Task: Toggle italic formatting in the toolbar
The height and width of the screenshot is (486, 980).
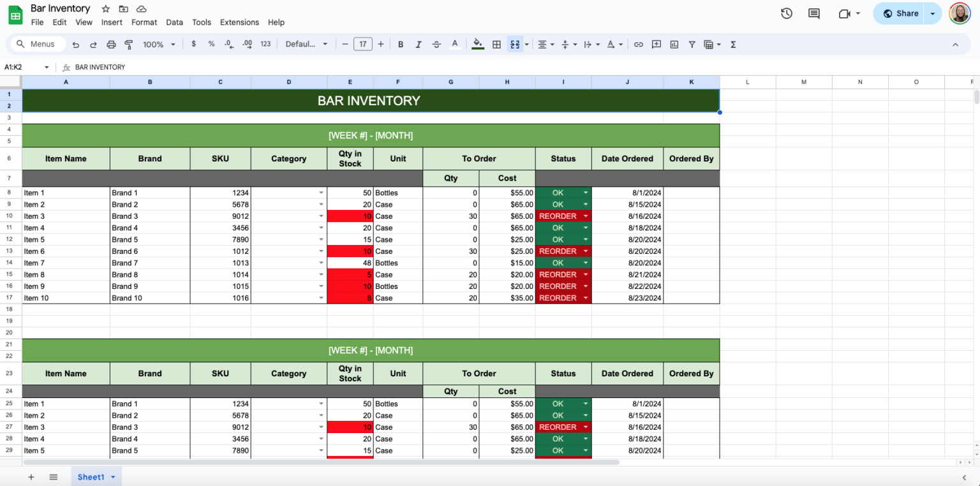Action: point(419,44)
